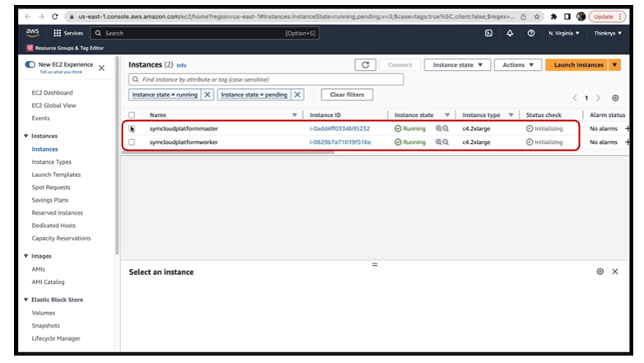Click the Launch instances button
Image resolution: width=644 pixels, height=363 pixels.
point(577,65)
